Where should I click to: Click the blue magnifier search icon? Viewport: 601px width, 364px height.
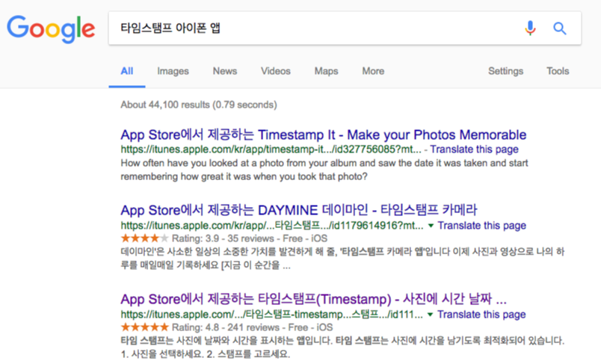560,28
